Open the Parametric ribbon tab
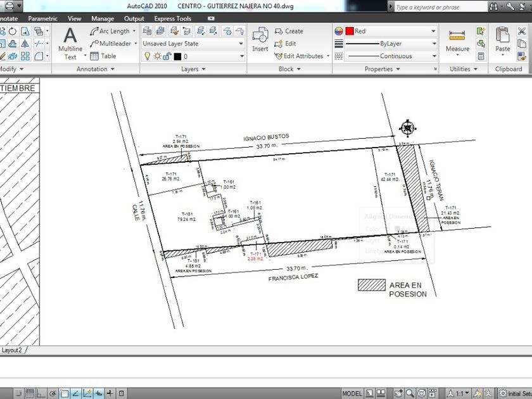This screenshot has height=399, width=532. point(42,19)
